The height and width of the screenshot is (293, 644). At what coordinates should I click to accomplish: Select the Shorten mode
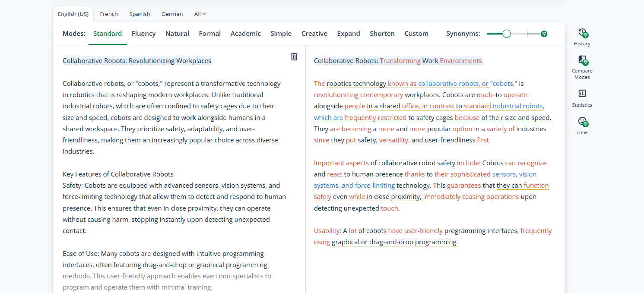(x=382, y=33)
